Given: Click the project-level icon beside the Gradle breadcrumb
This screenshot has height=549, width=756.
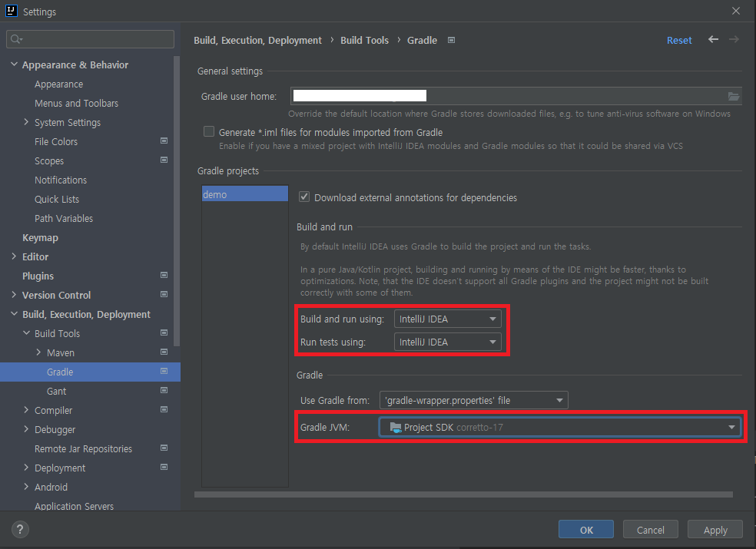Looking at the screenshot, I should tap(451, 40).
